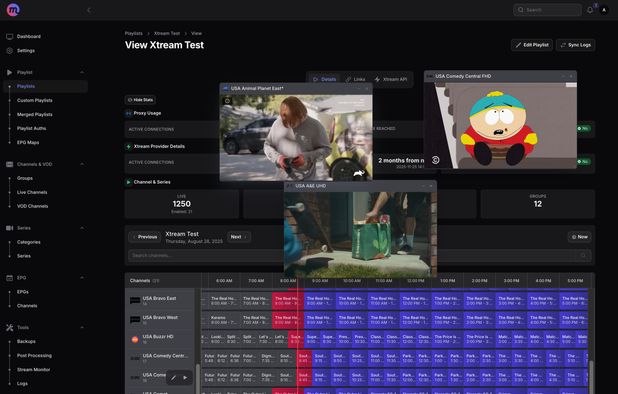Open Channels under the EPG section

(x=27, y=306)
